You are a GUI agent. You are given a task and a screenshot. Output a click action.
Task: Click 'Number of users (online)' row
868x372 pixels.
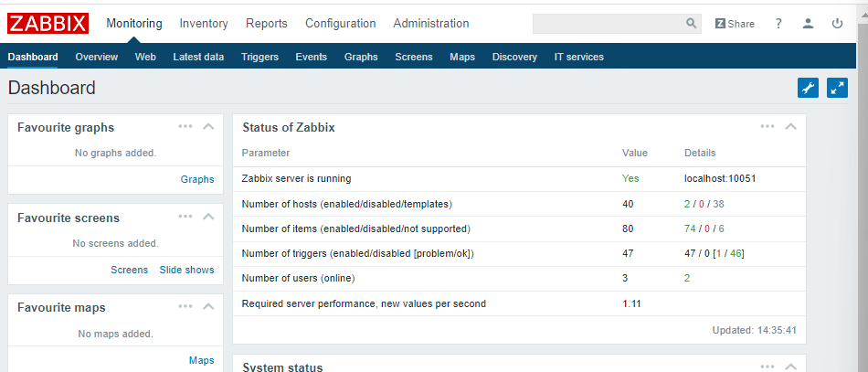(519, 279)
